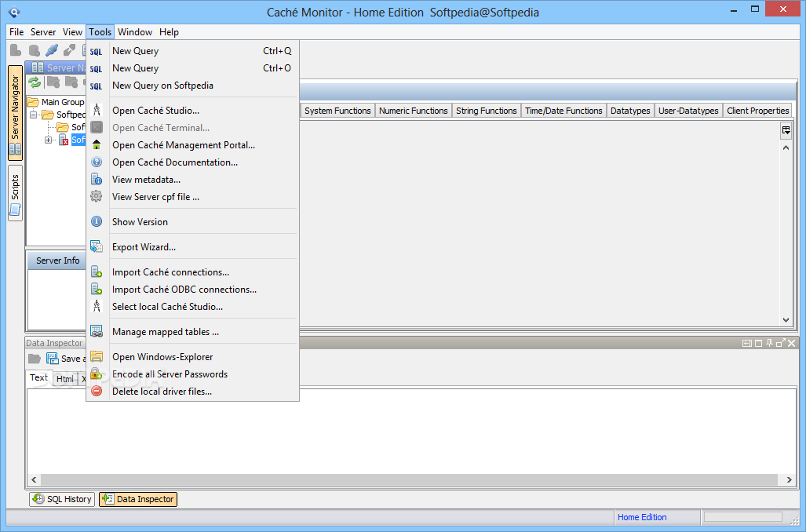Open the Help menu
806x532 pixels.
tap(169, 32)
